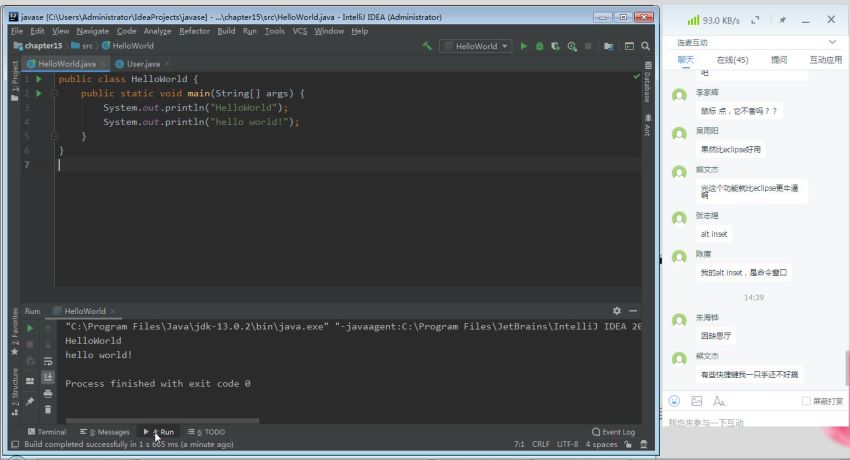Viewport: 850px width, 460px height.
Task: Click the trash icon to clear console
Action: pos(48,409)
